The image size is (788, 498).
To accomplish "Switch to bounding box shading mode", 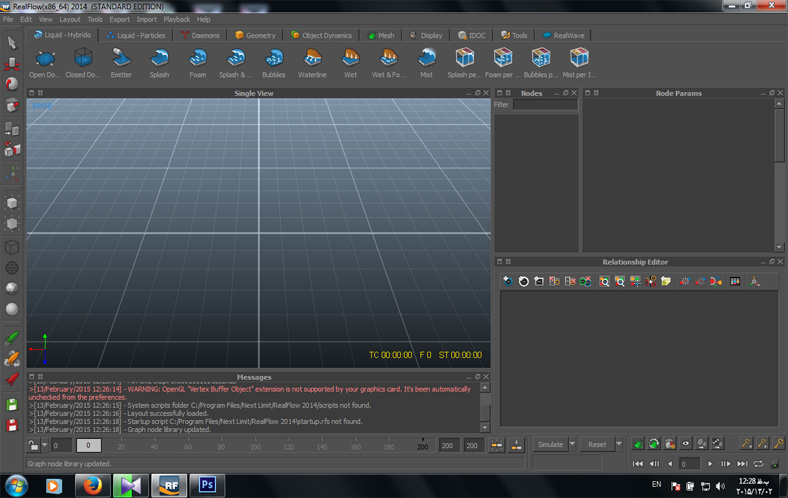I will pyautogui.click(x=12, y=247).
